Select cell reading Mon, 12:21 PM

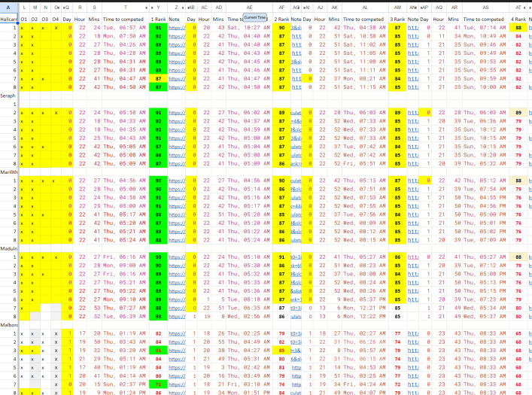[x=365, y=308]
